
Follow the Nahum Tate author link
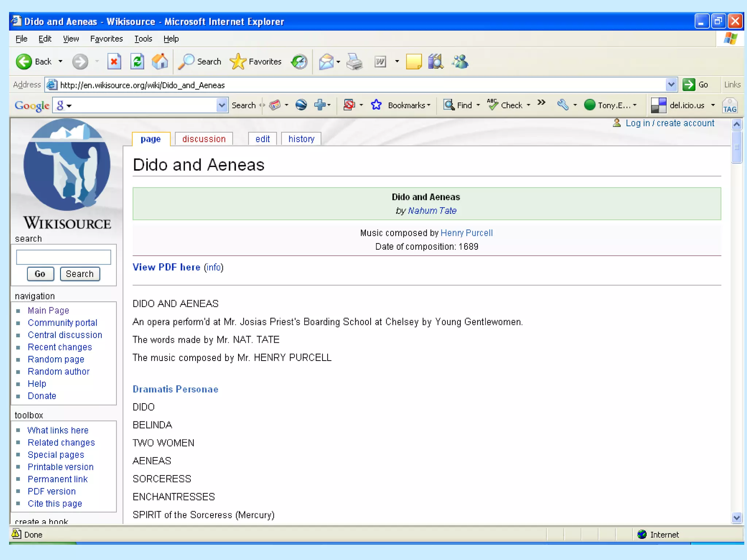point(432,211)
